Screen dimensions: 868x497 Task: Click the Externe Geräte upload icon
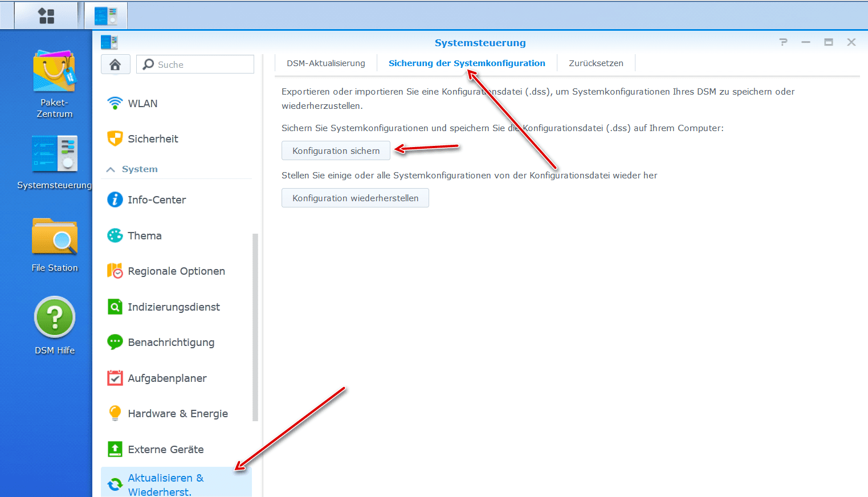115,449
